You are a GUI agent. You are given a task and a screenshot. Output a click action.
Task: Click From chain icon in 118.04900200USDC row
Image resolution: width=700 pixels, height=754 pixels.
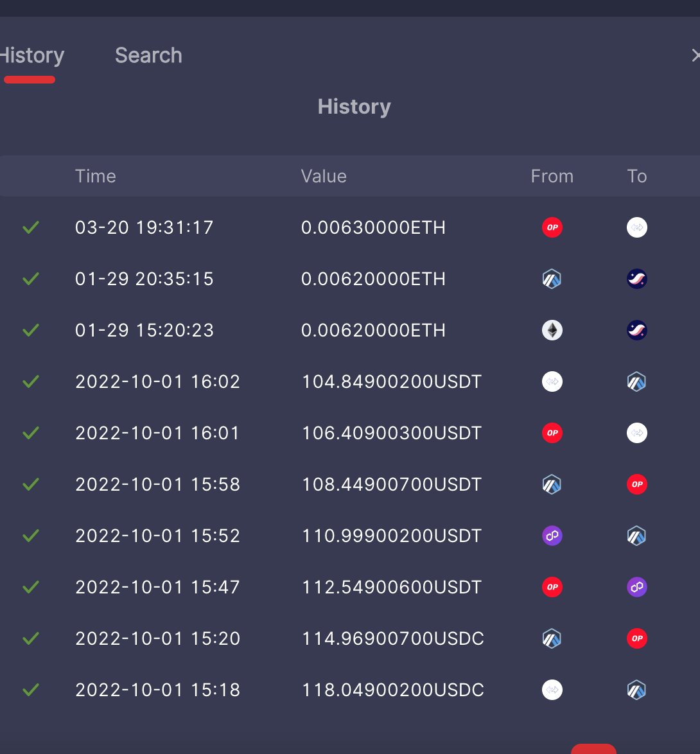click(552, 690)
